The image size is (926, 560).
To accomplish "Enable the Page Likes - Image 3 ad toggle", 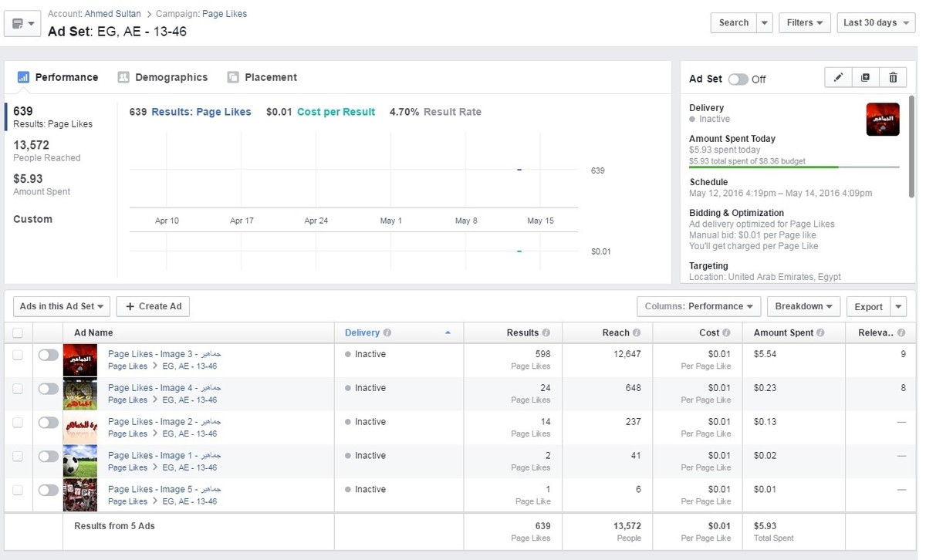I will click(49, 355).
